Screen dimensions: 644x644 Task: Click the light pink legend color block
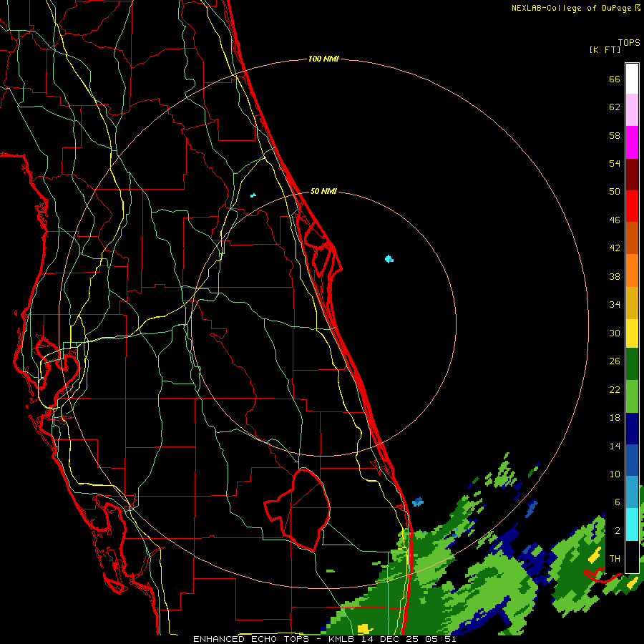[632, 110]
